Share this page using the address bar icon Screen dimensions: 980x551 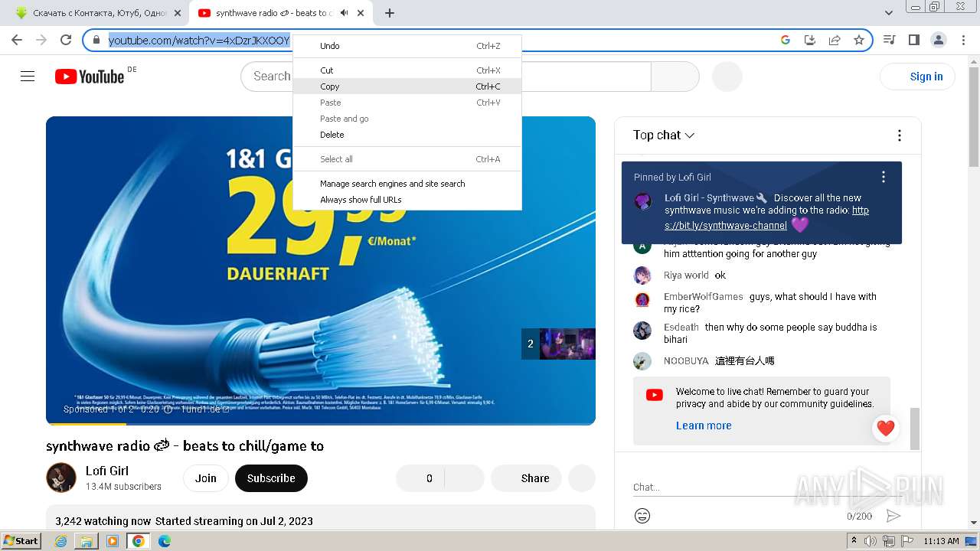coord(835,40)
